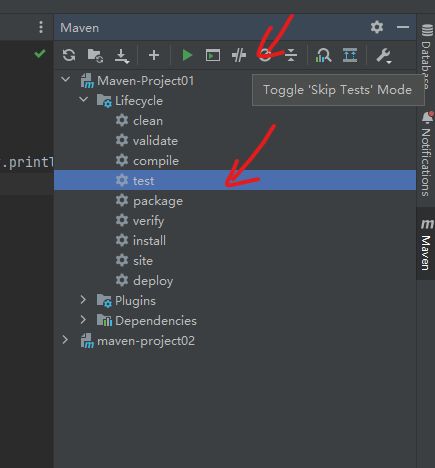Select the package lifecycle phase
The height and width of the screenshot is (468, 435).
158,201
